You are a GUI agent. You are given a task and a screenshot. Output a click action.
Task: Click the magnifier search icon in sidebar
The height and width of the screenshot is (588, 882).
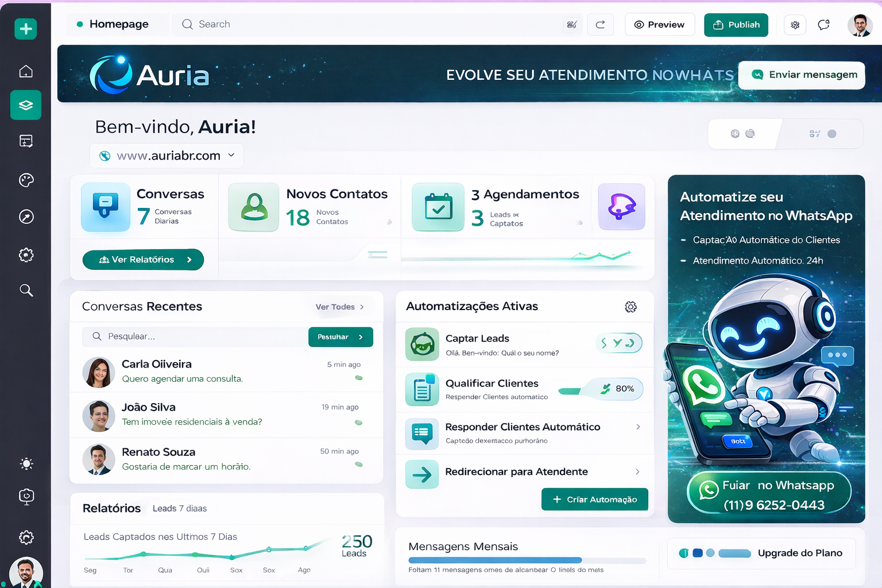tap(26, 290)
